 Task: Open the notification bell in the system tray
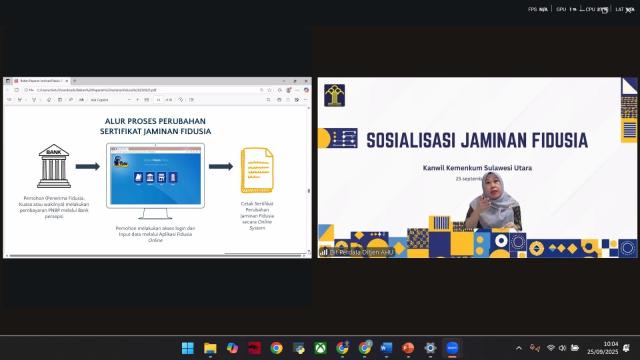pos(627,348)
